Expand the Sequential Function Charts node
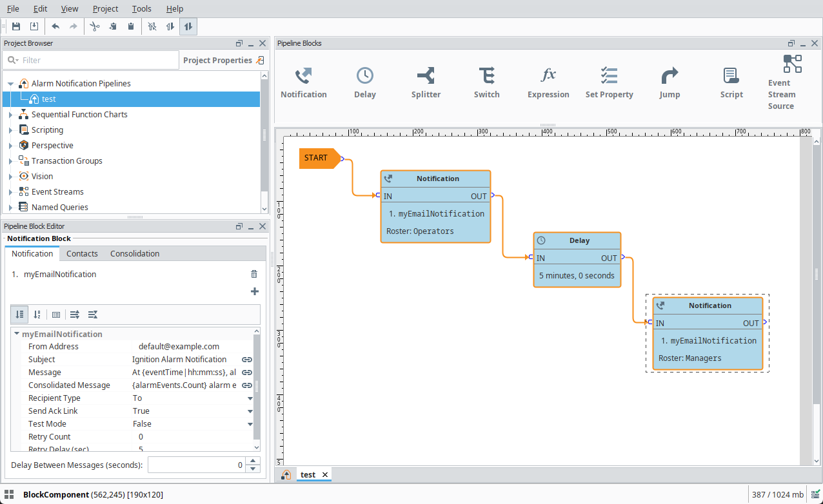Viewport: 823px width, 504px height. (x=10, y=115)
